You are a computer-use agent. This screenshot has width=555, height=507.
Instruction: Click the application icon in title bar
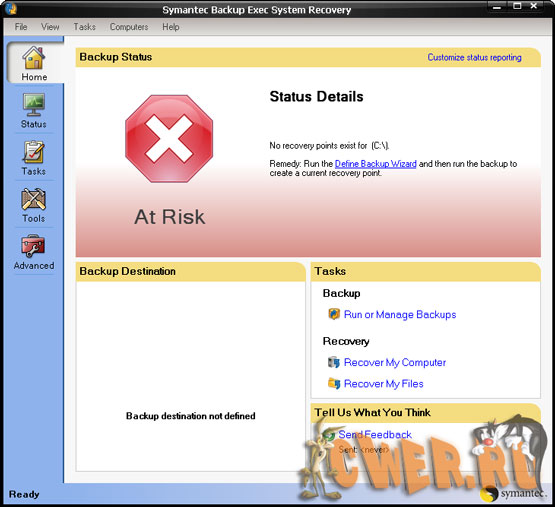[x=11, y=8]
